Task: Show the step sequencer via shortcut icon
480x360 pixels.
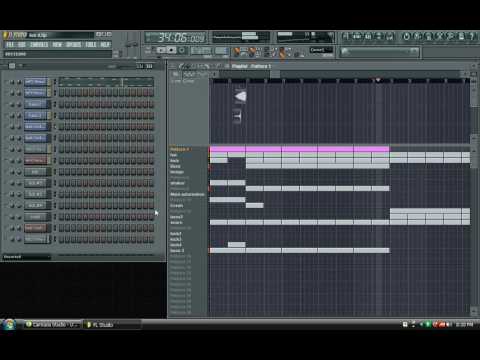Action: [357, 36]
